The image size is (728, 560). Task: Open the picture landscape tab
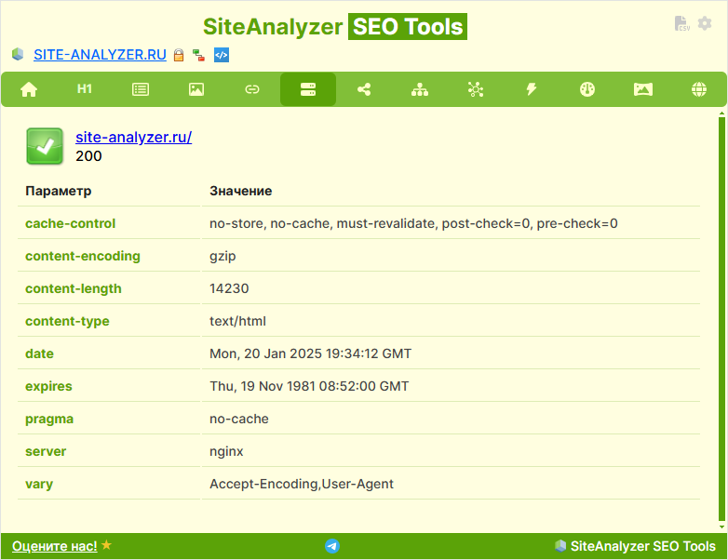[x=643, y=89]
